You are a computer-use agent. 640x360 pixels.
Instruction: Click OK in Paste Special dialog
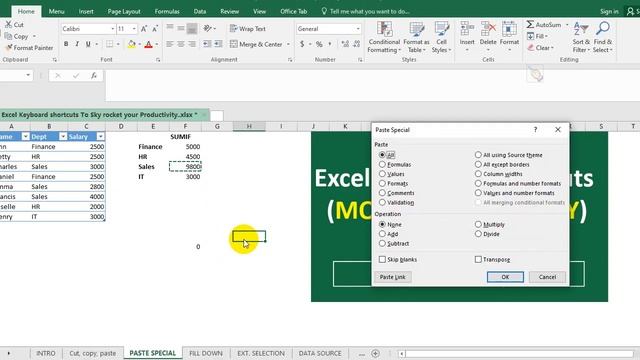(x=505, y=277)
